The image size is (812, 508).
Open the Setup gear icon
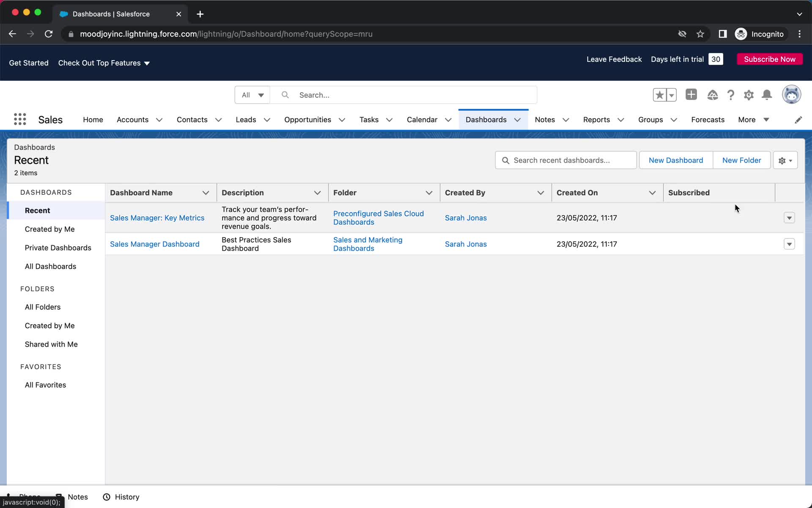[x=749, y=95]
